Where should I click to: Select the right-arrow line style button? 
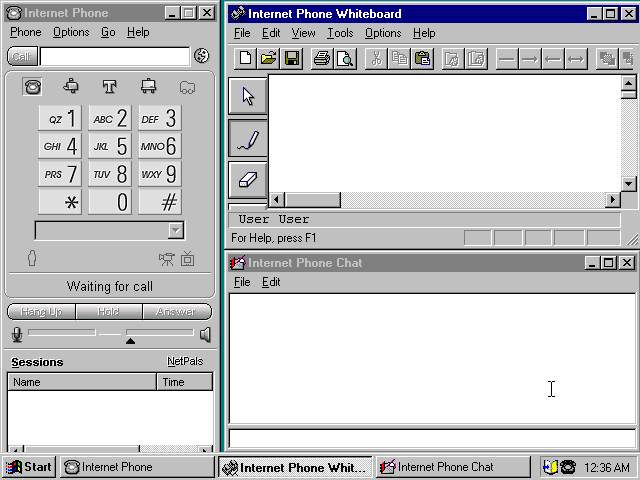(x=530, y=60)
